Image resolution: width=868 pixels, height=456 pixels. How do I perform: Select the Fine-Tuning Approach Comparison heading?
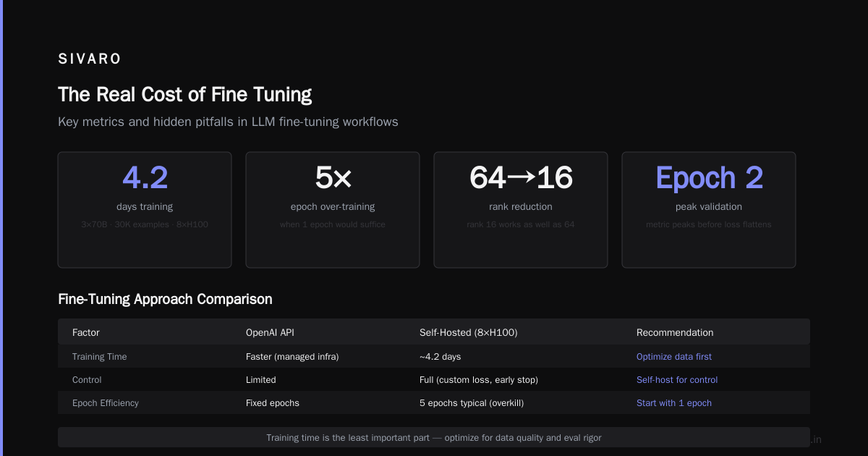pos(165,299)
